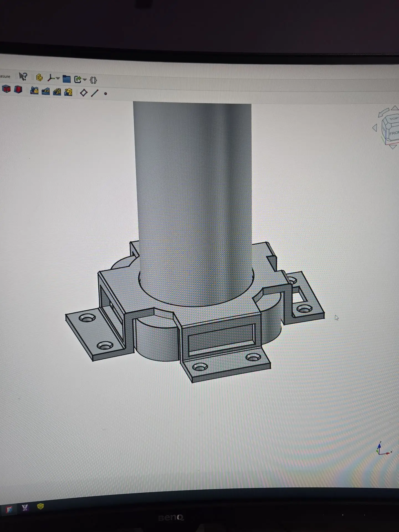399x532 pixels.
Task: Open FreeCAD from the taskbar
Action: coord(9,509)
